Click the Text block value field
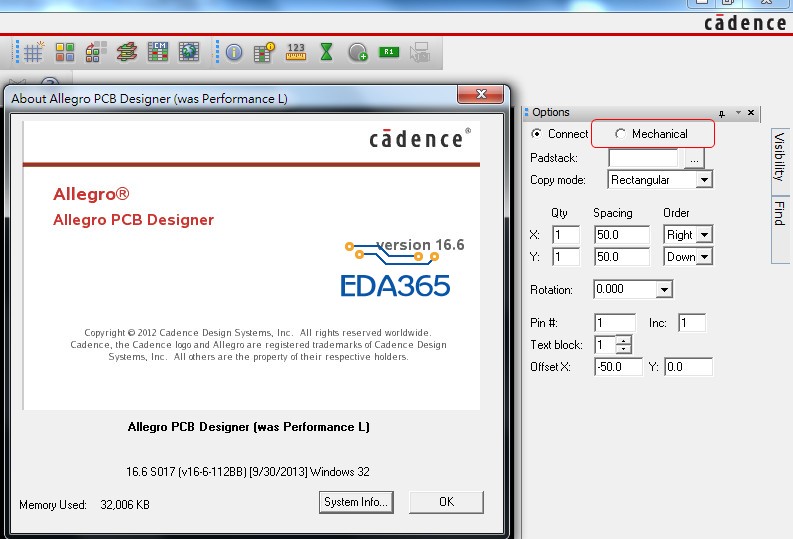The image size is (793, 539). pyautogui.click(x=605, y=345)
